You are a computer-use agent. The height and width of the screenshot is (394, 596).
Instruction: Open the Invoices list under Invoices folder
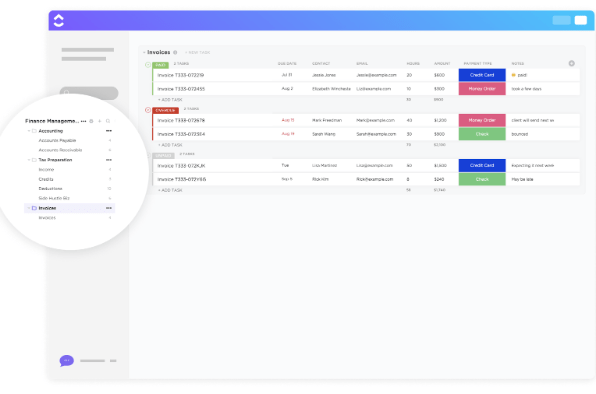[x=47, y=218]
